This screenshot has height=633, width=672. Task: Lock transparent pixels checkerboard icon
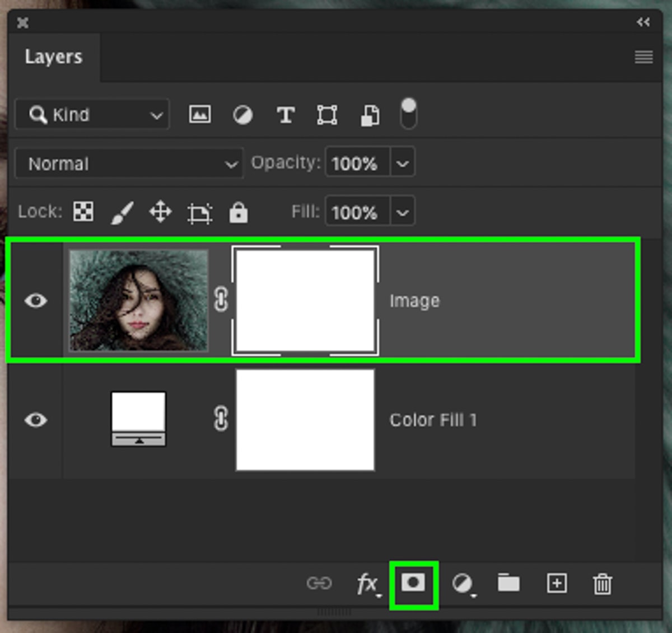click(x=83, y=212)
